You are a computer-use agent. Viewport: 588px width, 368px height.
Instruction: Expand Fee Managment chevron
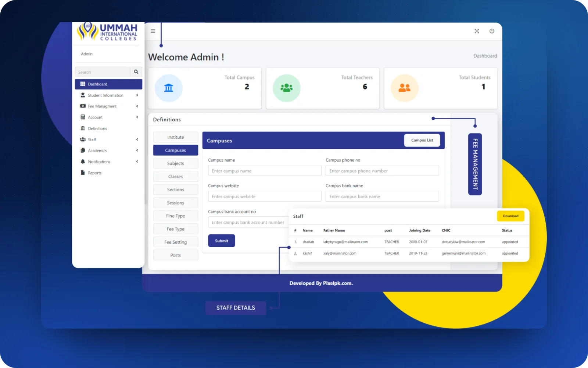coord(137,106)
